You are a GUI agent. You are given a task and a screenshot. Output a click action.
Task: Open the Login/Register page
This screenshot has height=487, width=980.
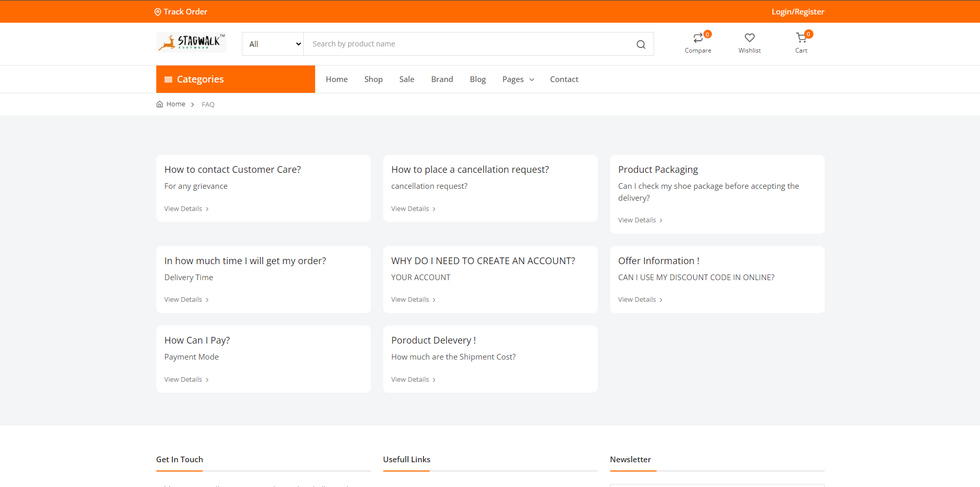point(797,12)
